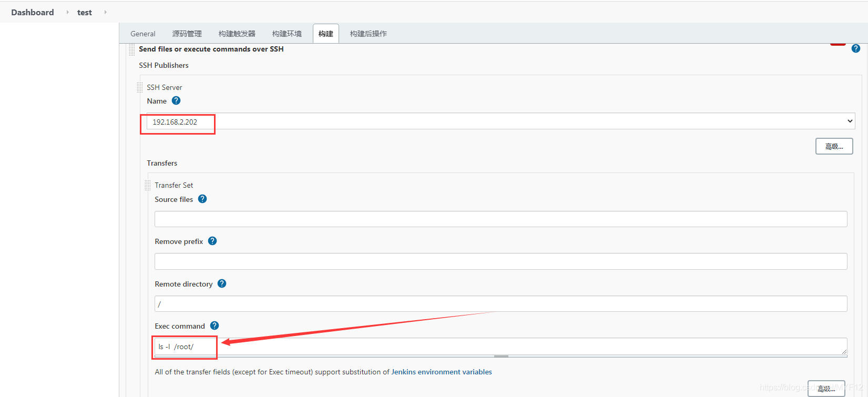Image resolution: width=868 pixels, height=397 pixels.
Task: Click the SSH Publishers label
Action: pos(164,65)
